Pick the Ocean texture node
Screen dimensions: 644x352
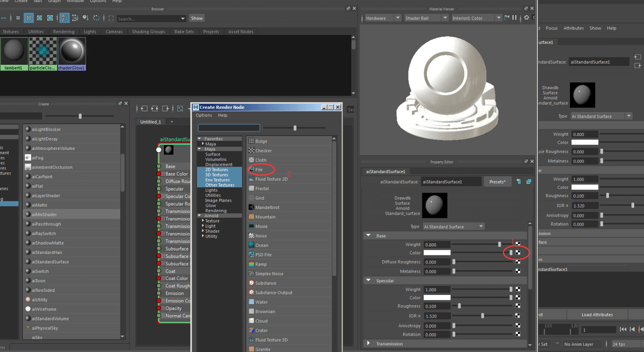[262, 245]
